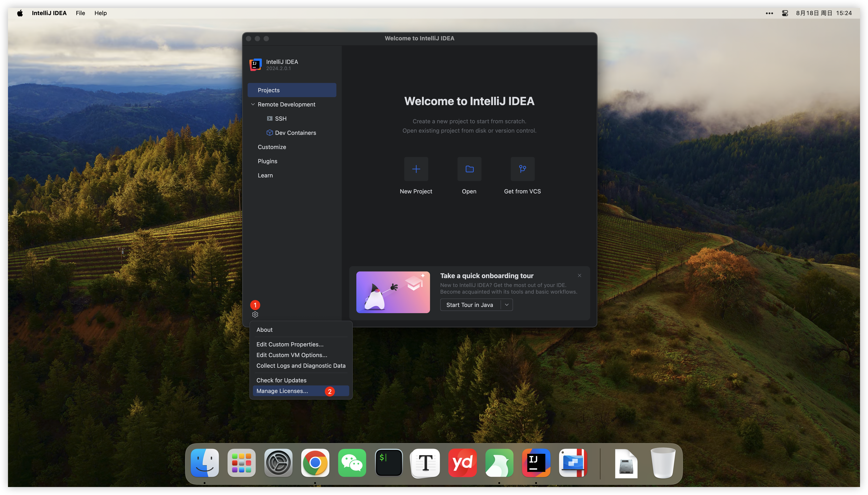Open WeChat from the Dock
The height and width of the screenshot is (495, 868).
coord(352,463)
